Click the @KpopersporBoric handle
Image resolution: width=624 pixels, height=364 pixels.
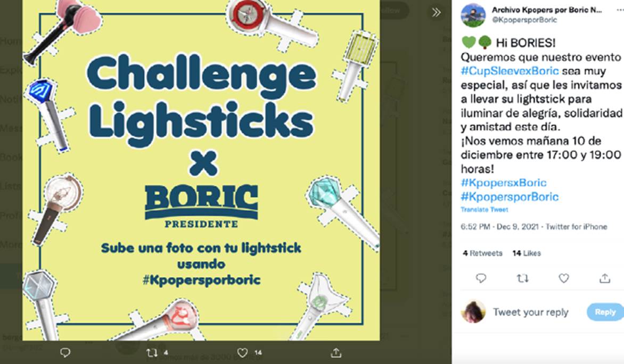point(524,20)
